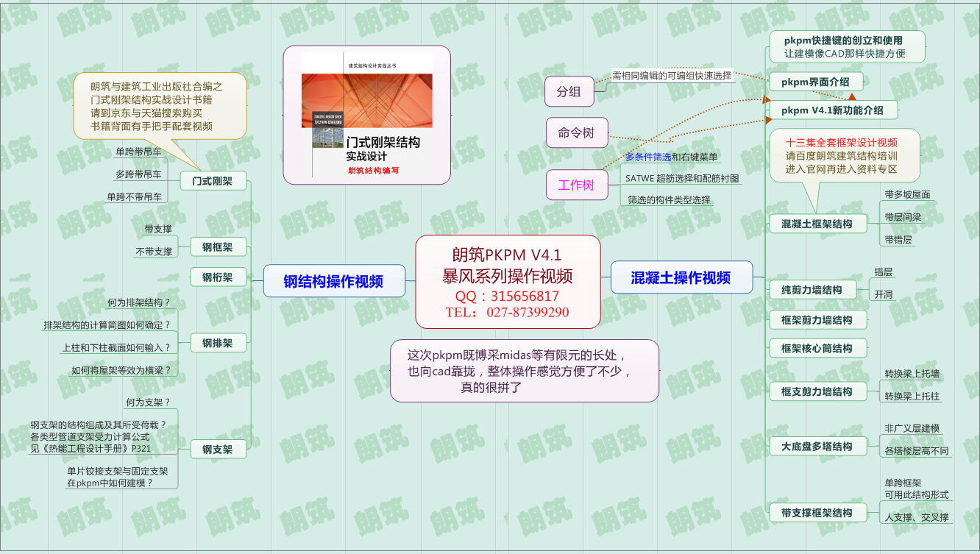Select the 转换梁上托墙 subtopic
Screen dimensions: 980x554
pyautogui.click(x=912, y=374)
